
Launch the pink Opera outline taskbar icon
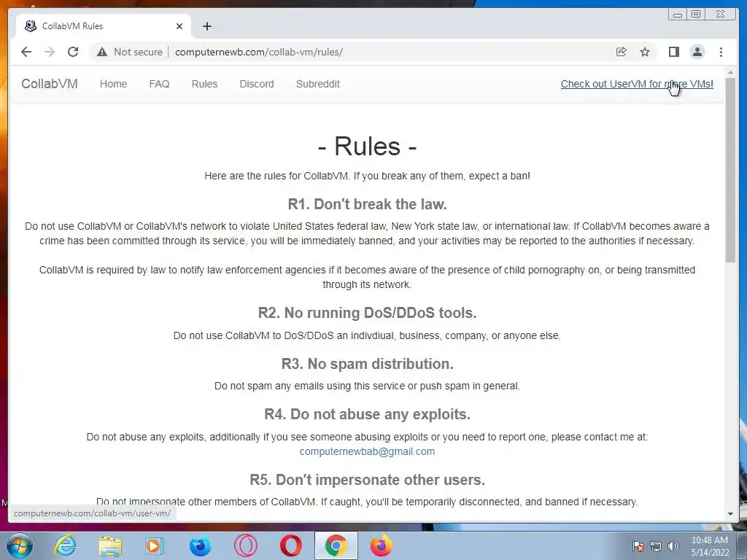[x=245, y=545]
